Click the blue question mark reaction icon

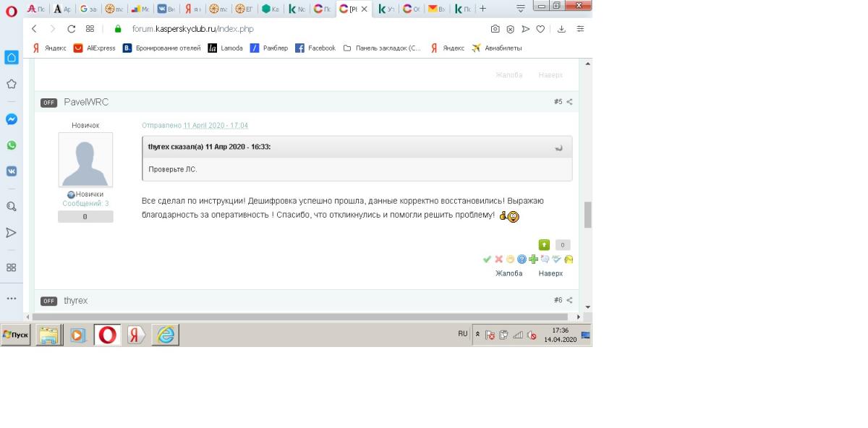click(522, 259)
